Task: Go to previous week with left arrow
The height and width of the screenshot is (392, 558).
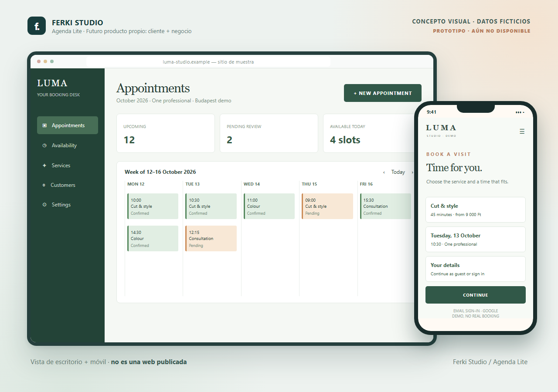Action: (384, 172)
